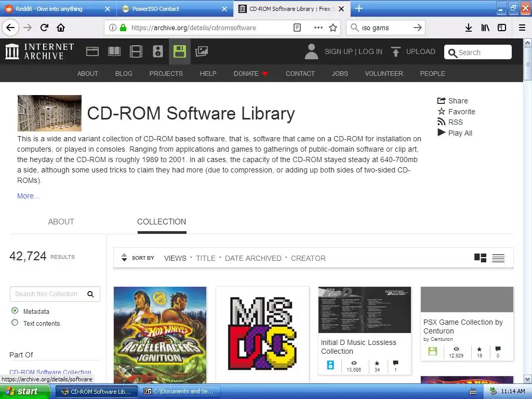532x399 pixels.
Task: Open the Software floppy disk icon
Action: [x=179, y=51]
